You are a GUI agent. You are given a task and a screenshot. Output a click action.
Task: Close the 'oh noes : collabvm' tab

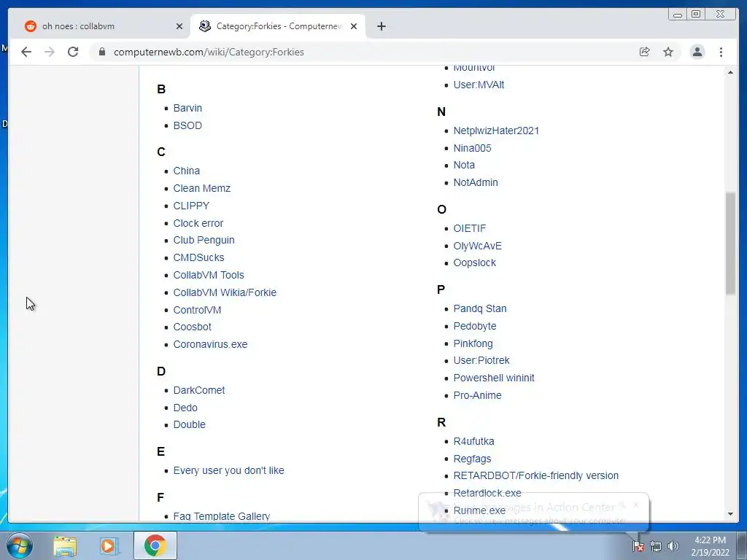(x=179, y=26)
